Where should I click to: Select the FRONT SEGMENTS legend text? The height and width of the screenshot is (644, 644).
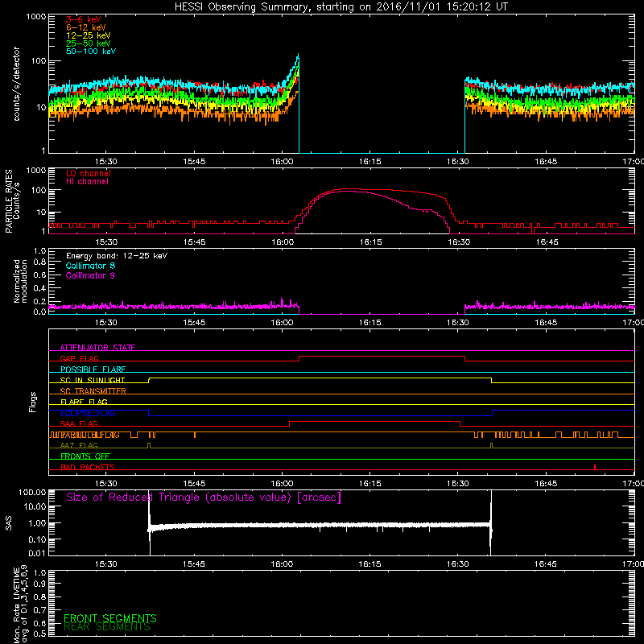[110, 618]
